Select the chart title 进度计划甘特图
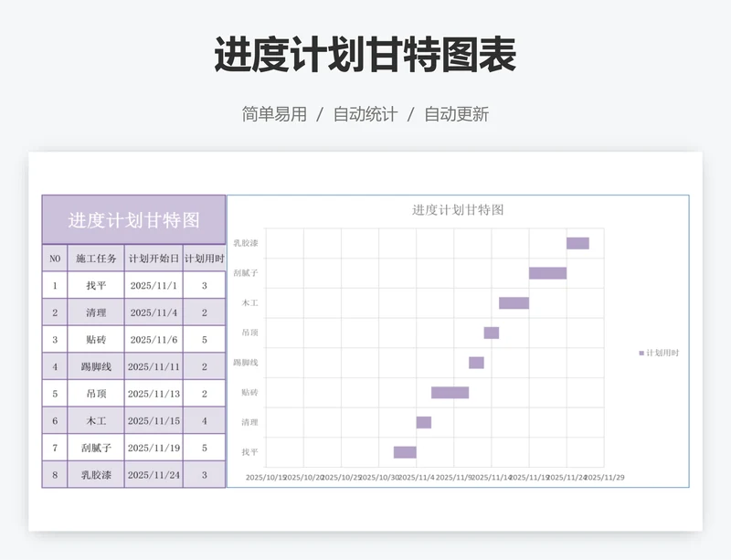This screenshot has height=560, width=731. click(460, 210)
